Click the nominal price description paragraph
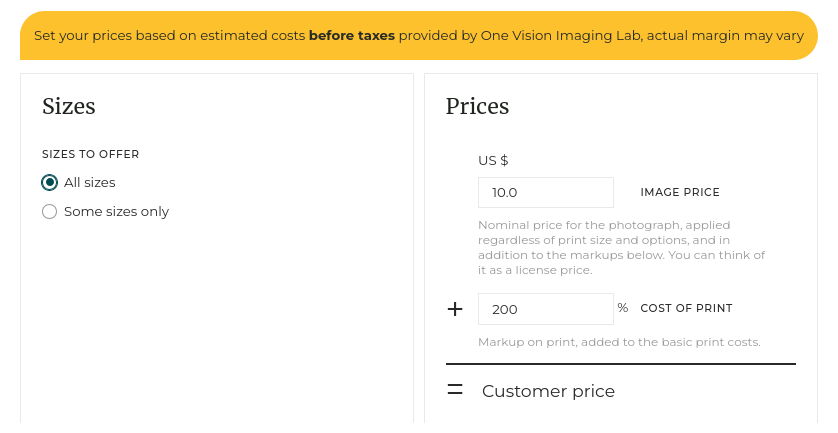Screen dimensions: 838x433 [x=620, y=248]
